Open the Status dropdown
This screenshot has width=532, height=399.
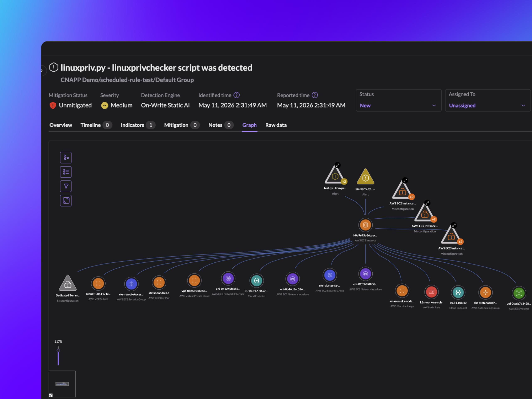399,100
